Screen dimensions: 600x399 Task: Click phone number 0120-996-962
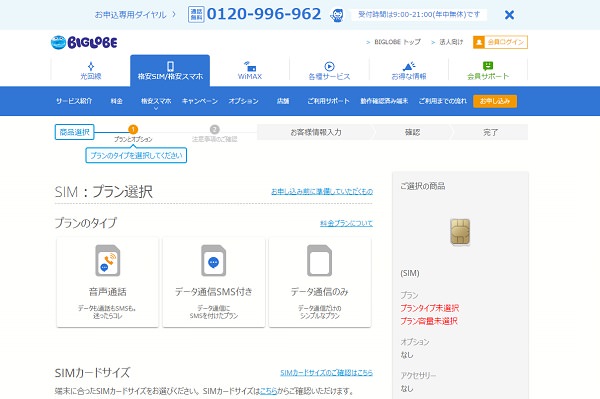(x=264, y=14)
